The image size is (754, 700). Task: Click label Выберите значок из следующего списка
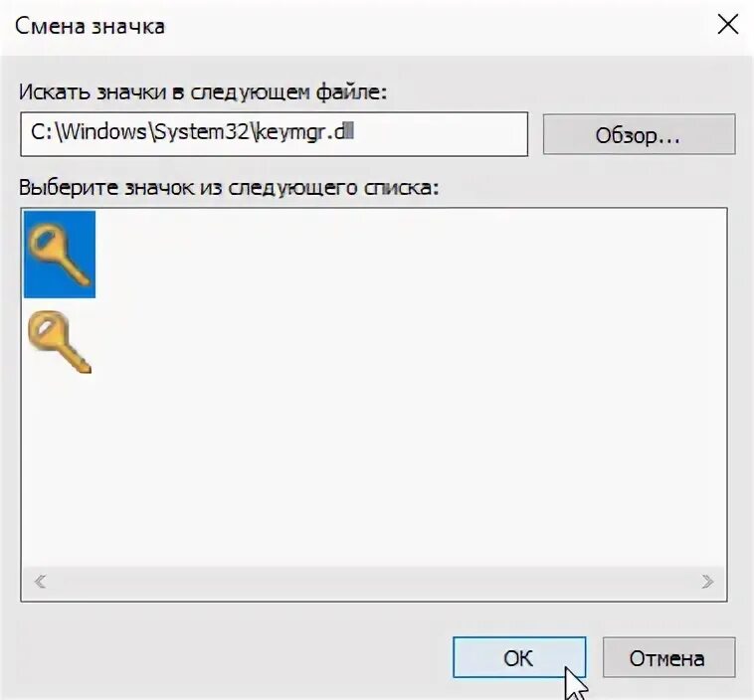point(229,188)
